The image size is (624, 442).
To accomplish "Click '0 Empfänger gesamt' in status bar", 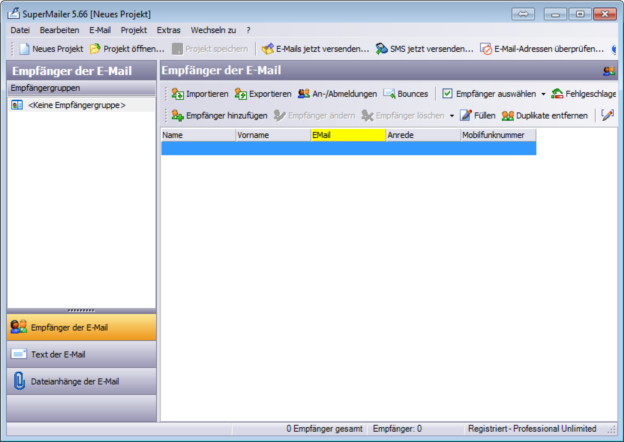I will click(x=324, y=429).
